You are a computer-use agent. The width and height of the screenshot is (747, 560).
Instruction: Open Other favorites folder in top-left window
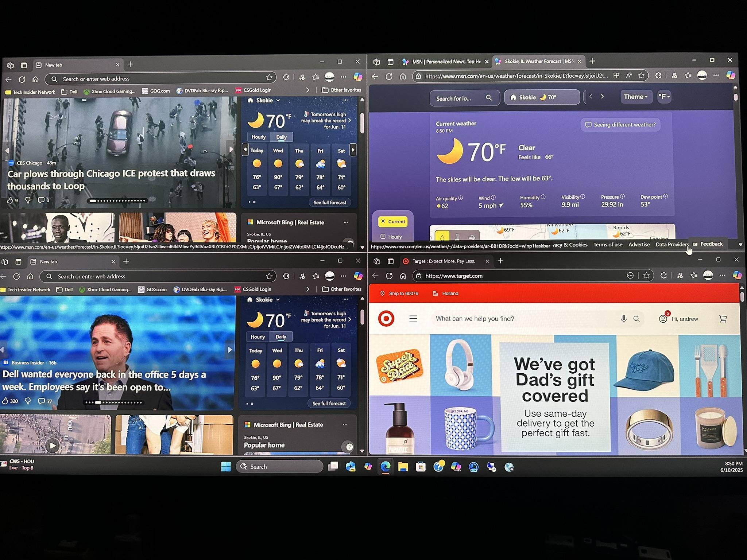click(x=341, y=90)
